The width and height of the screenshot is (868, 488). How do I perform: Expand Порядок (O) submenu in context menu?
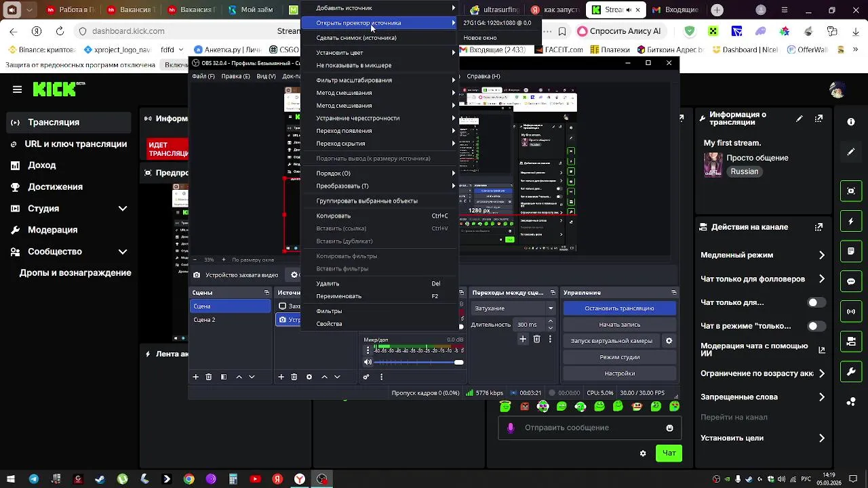(380, 174)
